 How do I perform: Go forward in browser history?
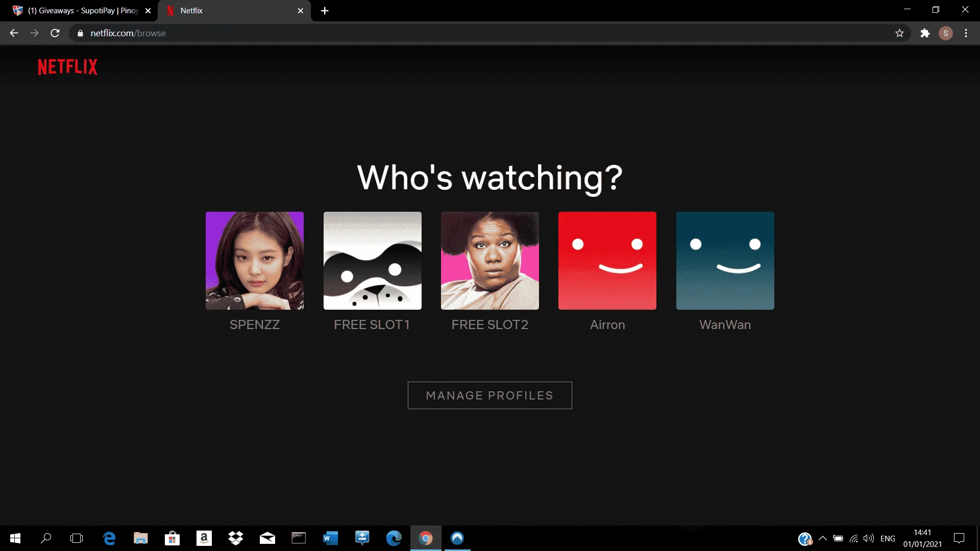click(34, 33)
